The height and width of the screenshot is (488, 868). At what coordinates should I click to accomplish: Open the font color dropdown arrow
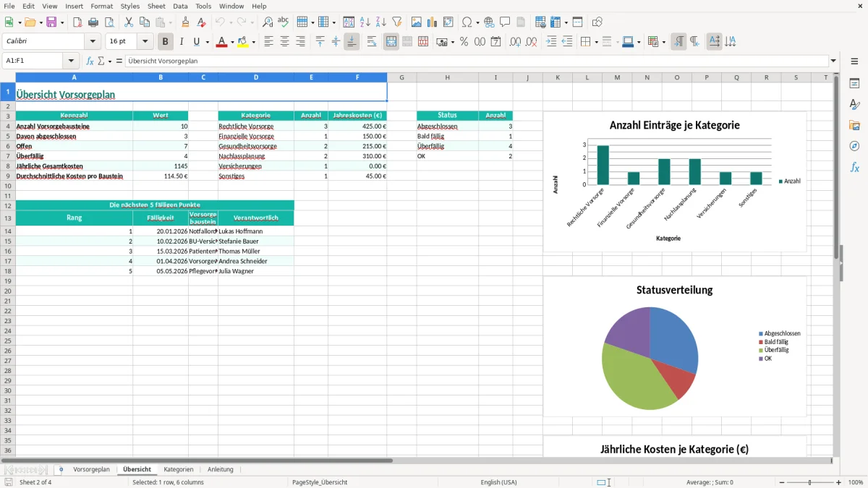point(231,42)
